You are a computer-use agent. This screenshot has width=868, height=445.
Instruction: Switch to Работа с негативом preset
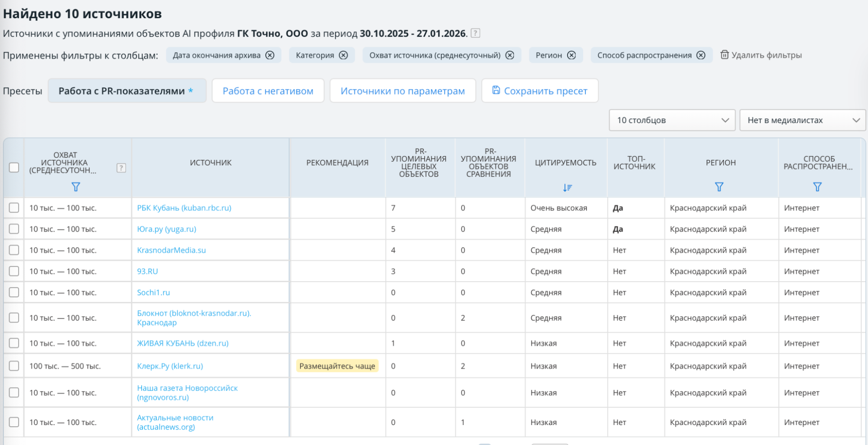(x=268, y=91)
